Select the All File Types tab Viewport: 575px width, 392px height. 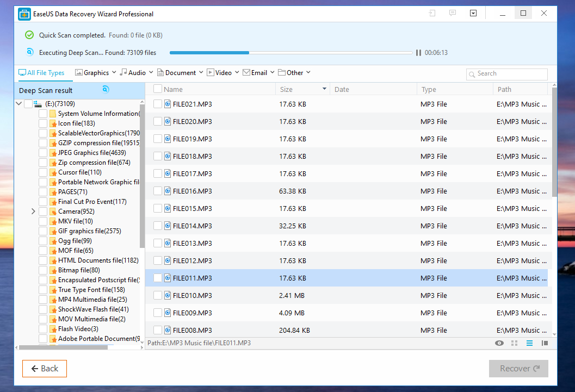[41, 73]
